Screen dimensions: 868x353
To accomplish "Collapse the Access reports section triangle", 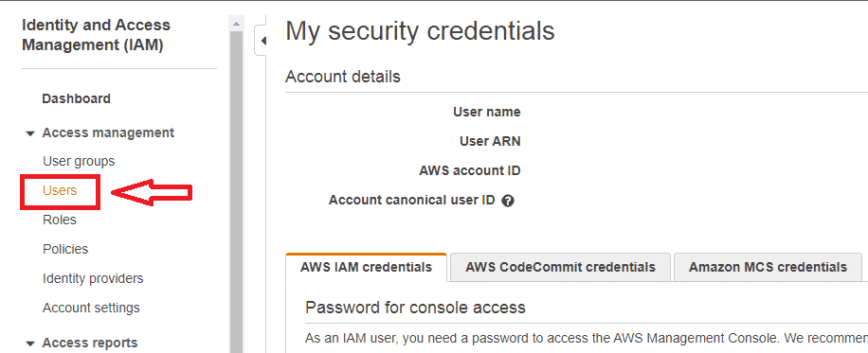I will pos(30,344).
